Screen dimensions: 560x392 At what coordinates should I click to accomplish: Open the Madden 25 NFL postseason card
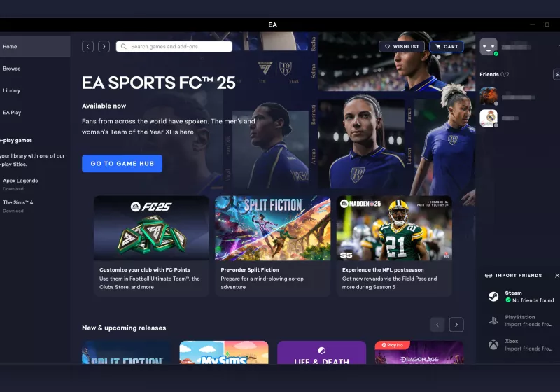tap(394, 246)
